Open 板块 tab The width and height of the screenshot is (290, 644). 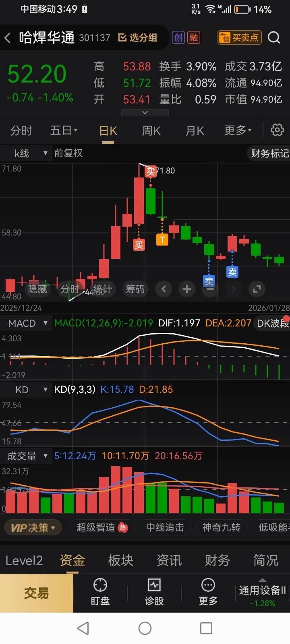point(121,560)
